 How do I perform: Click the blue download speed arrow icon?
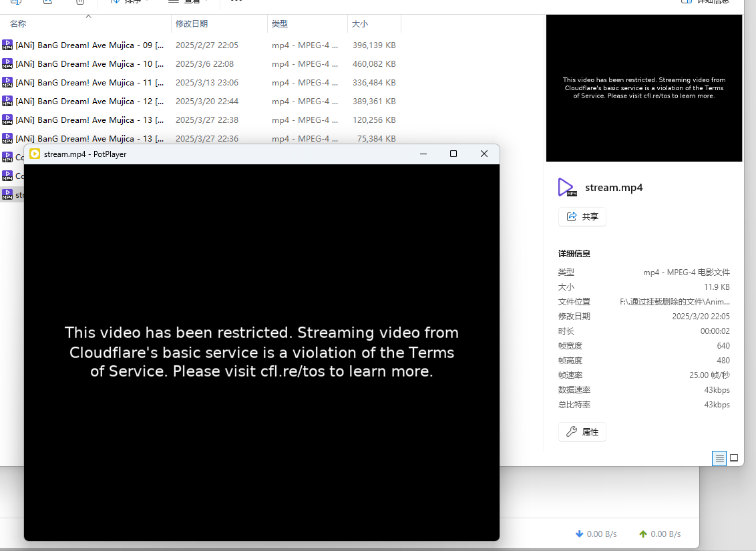point(580,534)
